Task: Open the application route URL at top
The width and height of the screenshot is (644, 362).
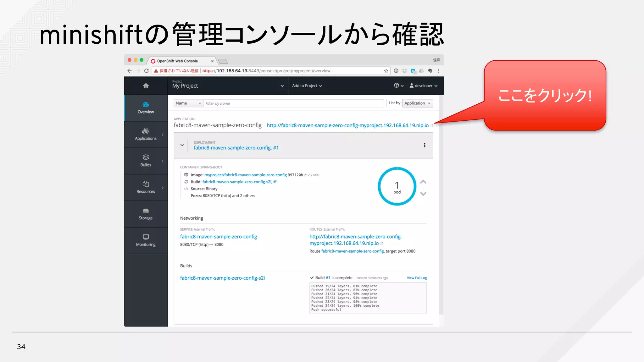Action: click(348, 125)
